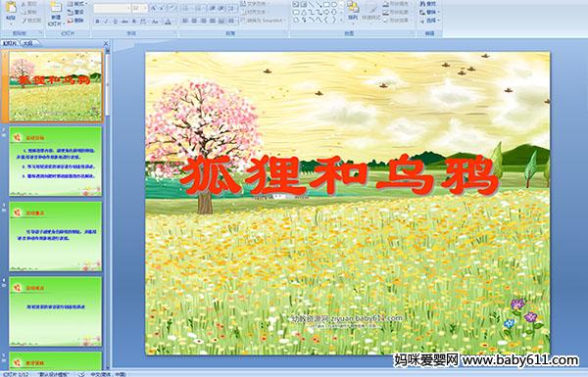Toggle text shadow formatting
This screenshot has width=588, height=377.
(x=134, y=22)
